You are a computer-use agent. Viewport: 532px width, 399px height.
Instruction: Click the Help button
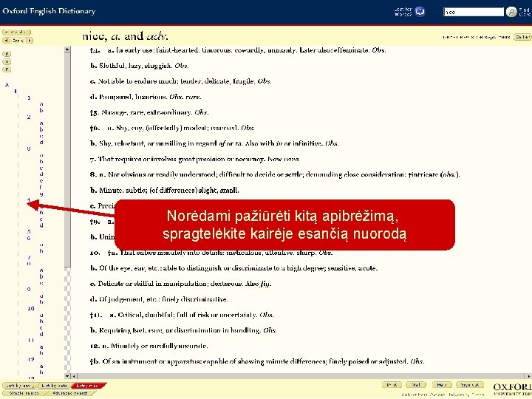coord(442,385)
